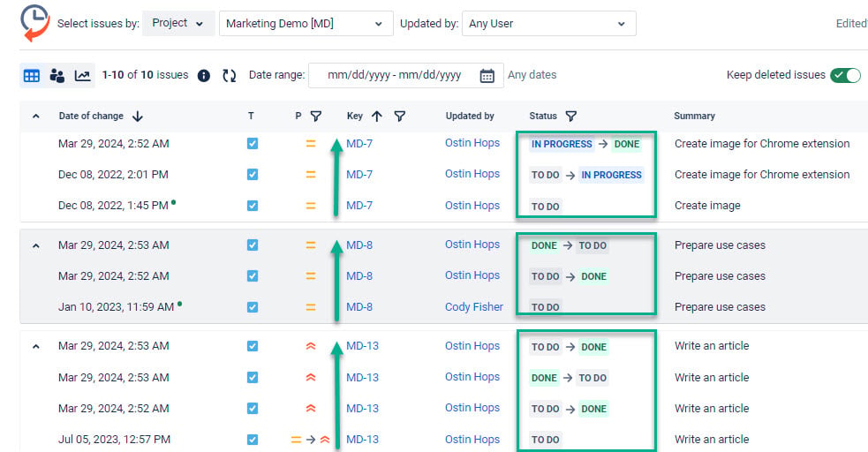868x452 pixels.
Task: Open Ostin Hops link in Jul 05, 2023 row
Action: coord(472,440)
